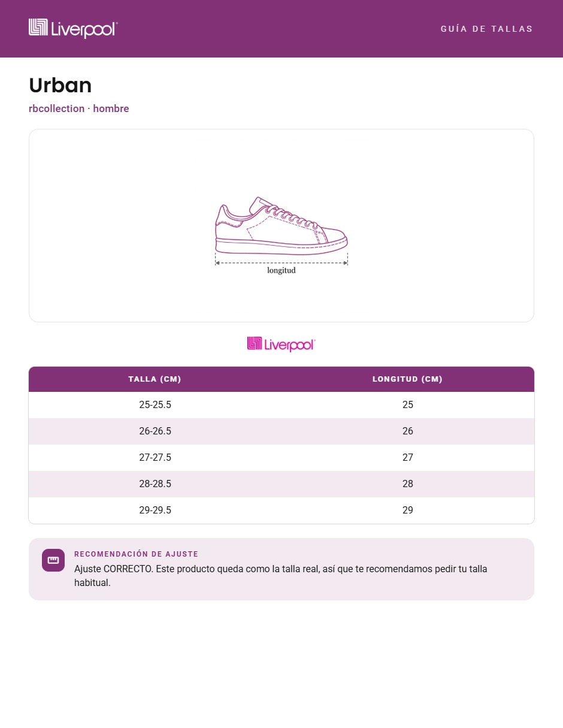Viewport: 563px width, 728px height.
Task: Open GUÍA DE TALLAS in the header
Action: pos(486,29)
